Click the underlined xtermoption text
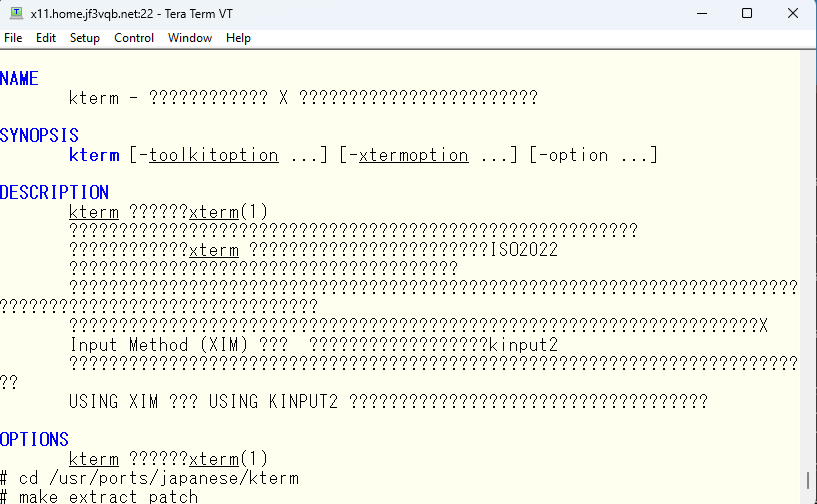This screenshot has width=817, height=504. (414, 155)
